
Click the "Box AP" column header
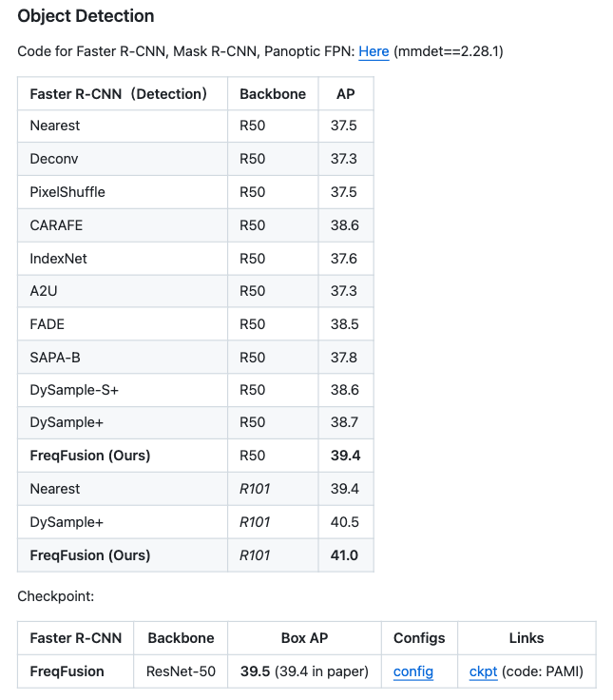pyautogui.click(x=304, y=638)
